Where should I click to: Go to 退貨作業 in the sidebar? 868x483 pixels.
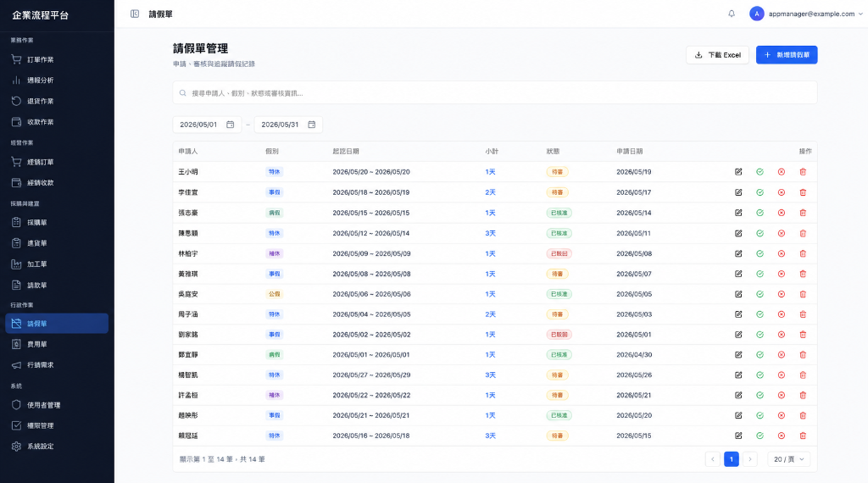point(57,101)
